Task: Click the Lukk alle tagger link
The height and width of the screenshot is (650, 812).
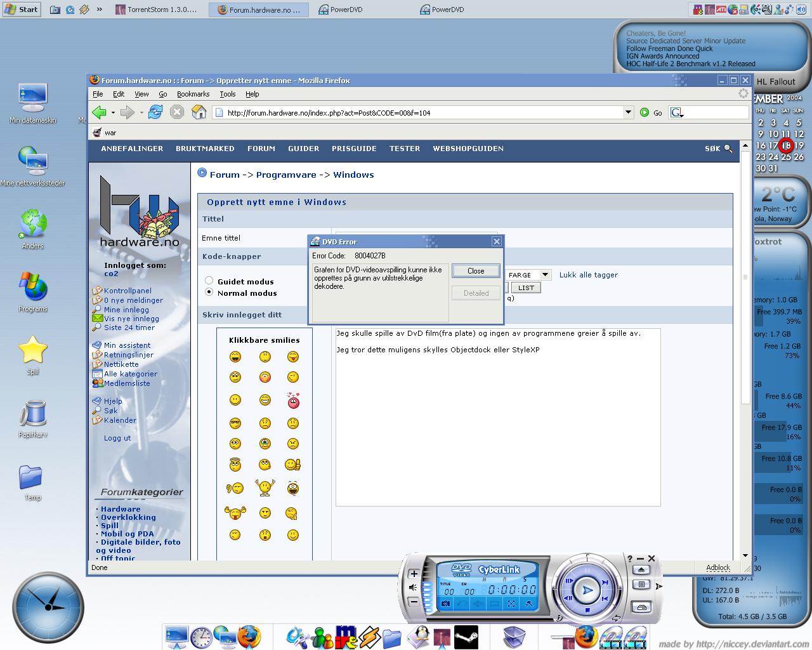Action: coord(588,275)
